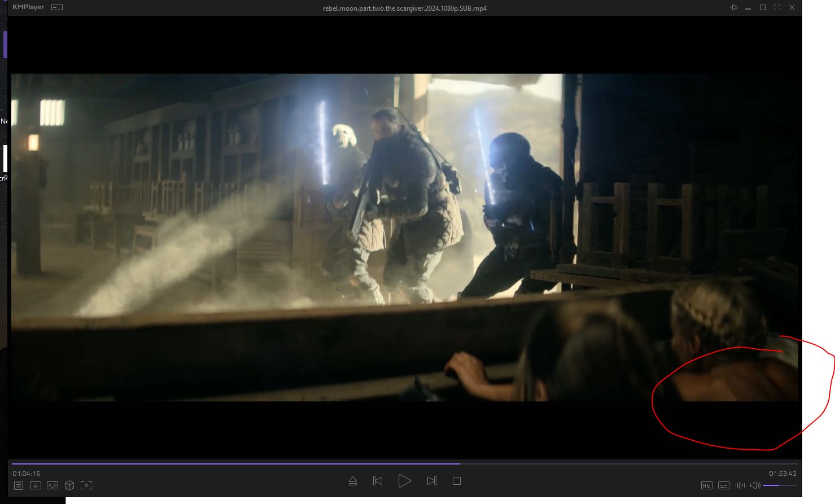Enable VR mode goggles icon

pos(53,485)
